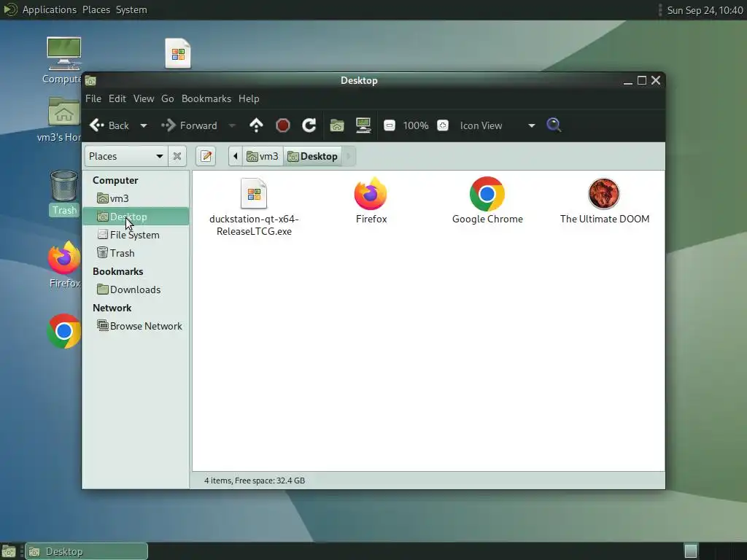
Task: Reset zoom via 100% label
Action: click(x=415, y=125)
